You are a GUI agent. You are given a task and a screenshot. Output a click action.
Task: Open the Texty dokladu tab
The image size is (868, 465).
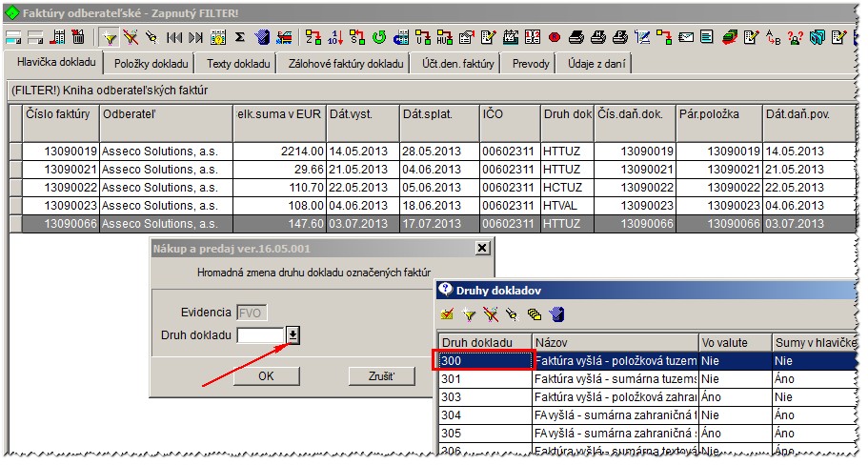238,64
